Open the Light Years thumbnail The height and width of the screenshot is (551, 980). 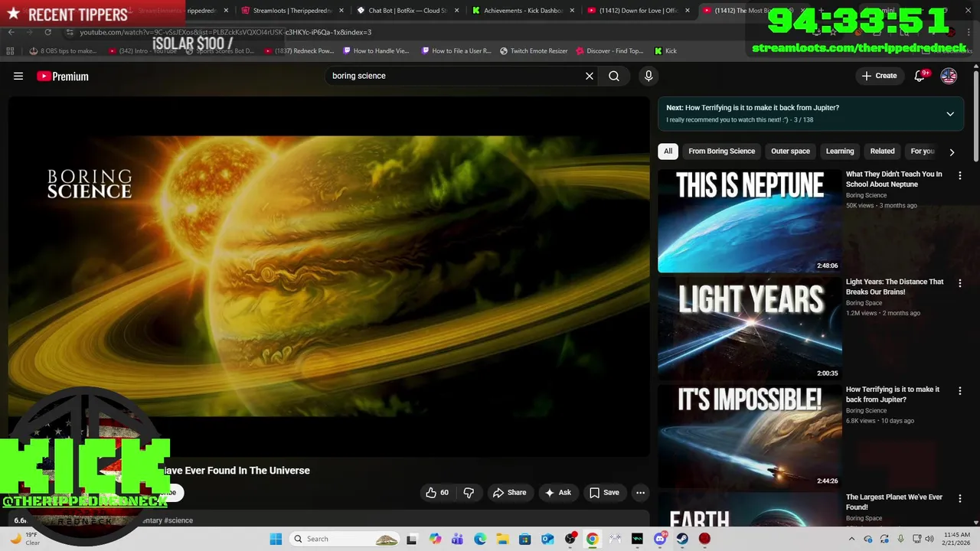tap(750, 328)
